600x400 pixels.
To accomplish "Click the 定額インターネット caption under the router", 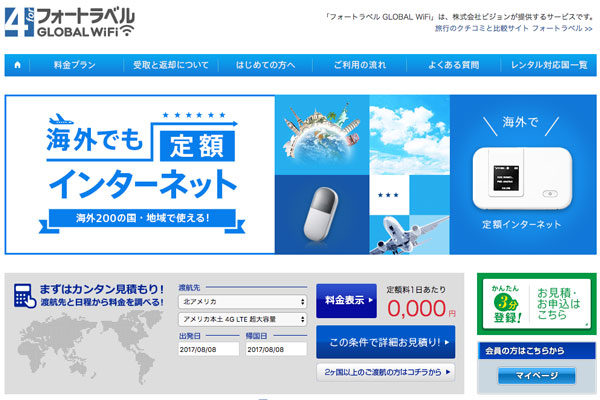I will pos(522,224).
